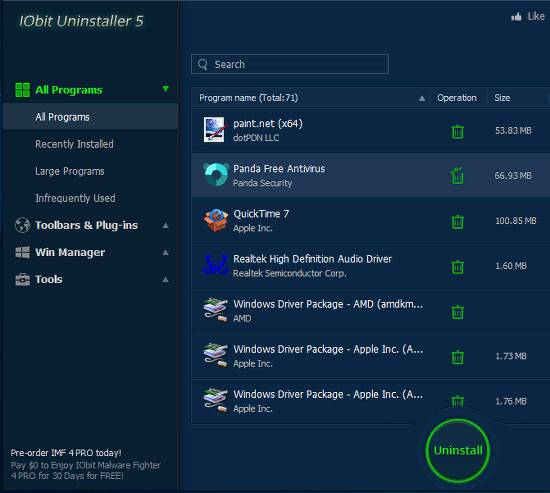Click the magnifier icon in the search box
Viewport: 550px width, 493px height.
(x=203, y=64)
